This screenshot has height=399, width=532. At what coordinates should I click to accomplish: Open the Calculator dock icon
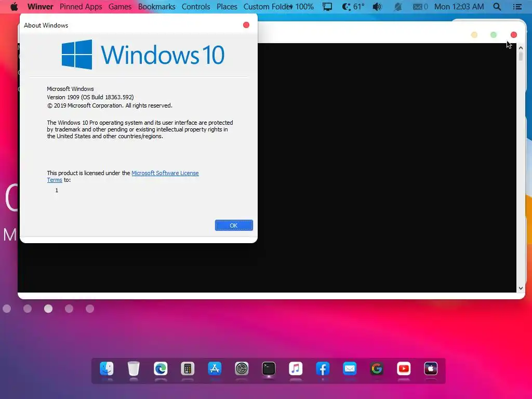(x=188, y=369)
